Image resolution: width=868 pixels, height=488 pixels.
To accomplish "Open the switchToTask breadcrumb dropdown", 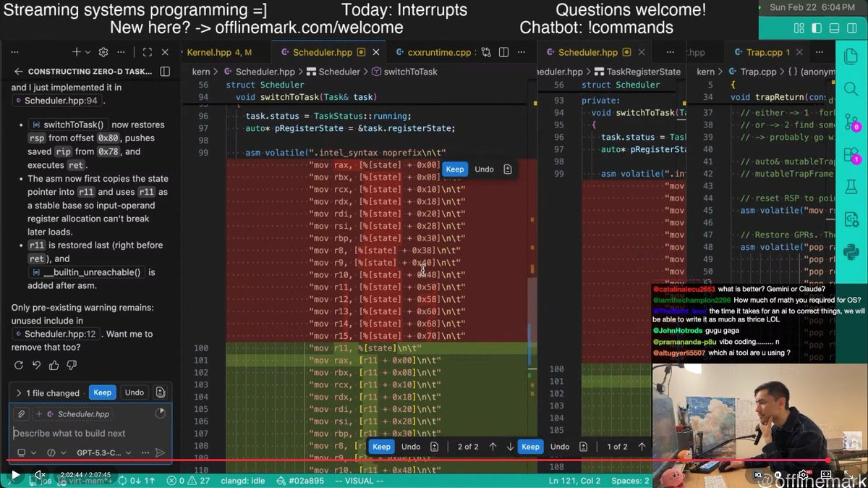I will (x=405, y=72).
